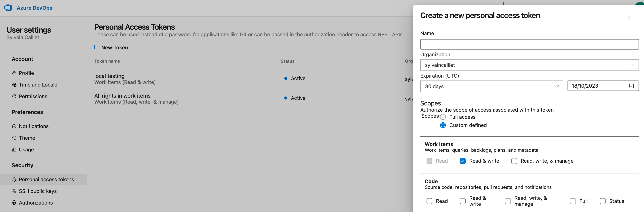The width and height of the screenshot is (644, 212).
Task: Open the Organization dropdown showing sylvaincaillet
Action: tap(529, 65)
